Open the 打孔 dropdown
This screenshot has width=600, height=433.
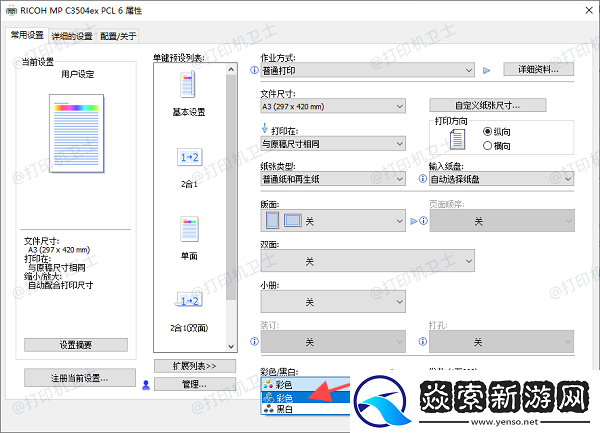tap(502, 341)
